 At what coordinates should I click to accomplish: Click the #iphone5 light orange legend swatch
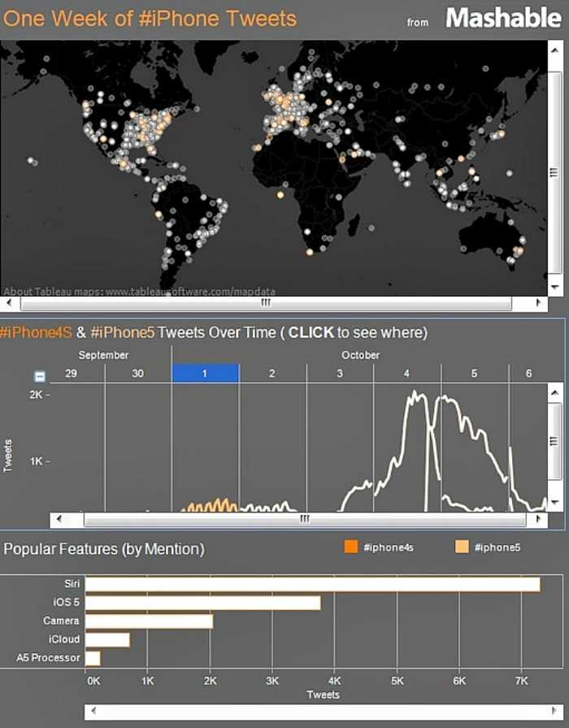463,547
